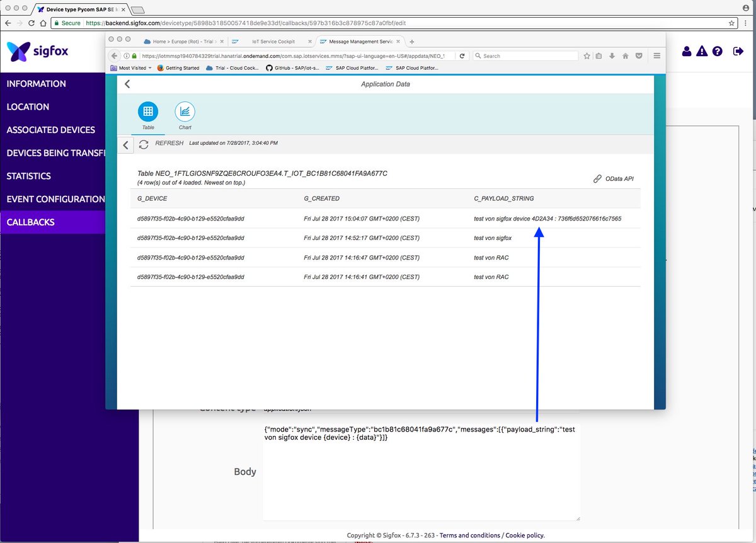Open Trial - Cloud Cockpit bookmark
The width and height of the screenshot is (756, 543).
232,68
